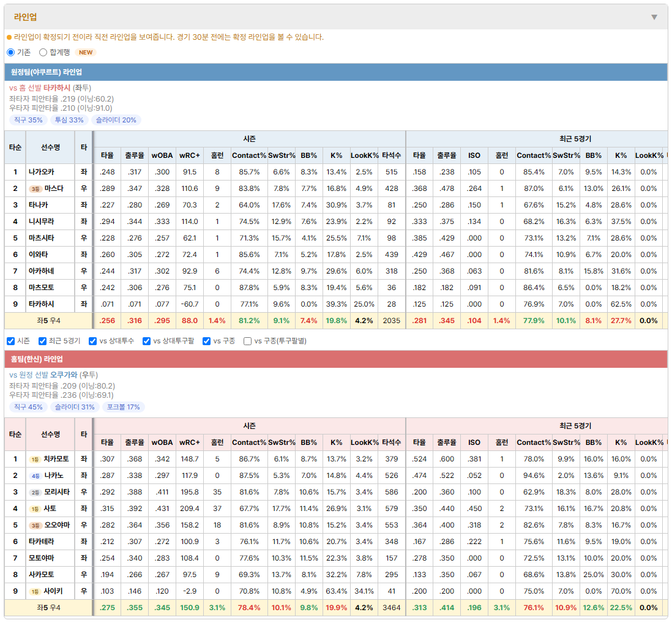Toggle the 시즌 checkbox
The height and width of the screenshot is (623, 672).
click(11, 341)
